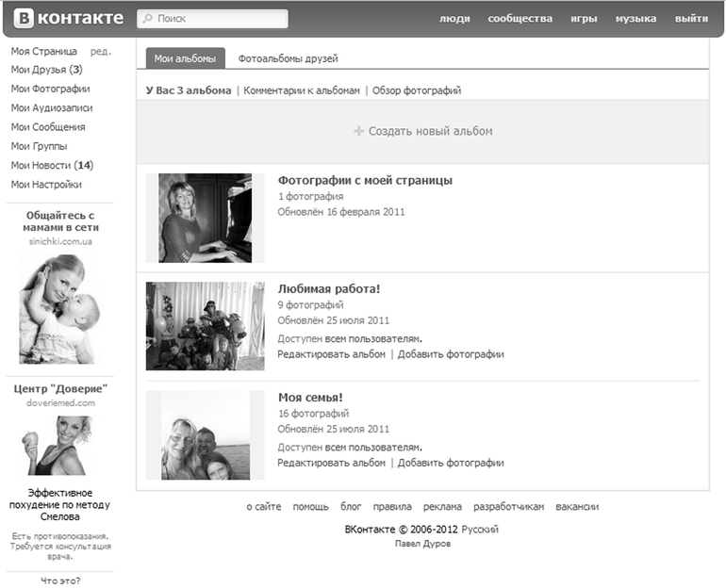The width and height of the screenshot is (726, 588).
Task: Open разработчикам footer link
Action: (x=509, y=507)
